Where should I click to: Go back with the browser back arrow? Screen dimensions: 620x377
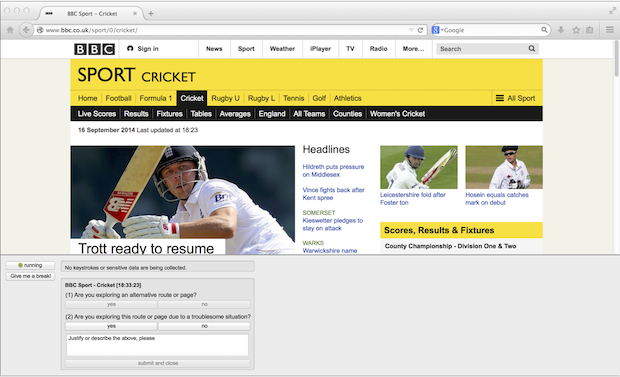point(26,30)
